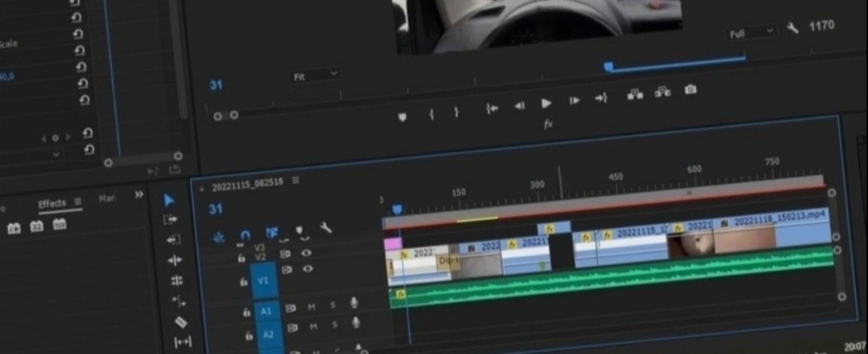The image size is (868, 354).
Task: Enable voice-over record on A1
Action: (x=354, y=303)
